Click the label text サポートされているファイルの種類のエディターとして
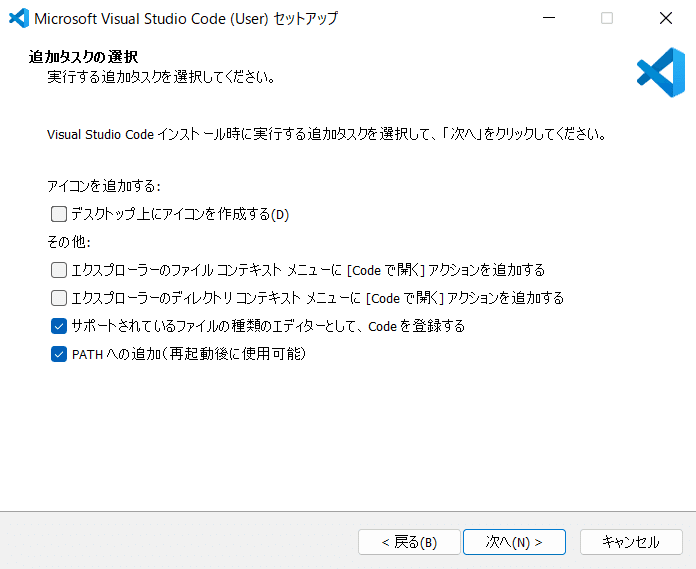The image size is (696, 569). [x=268, y=326]
